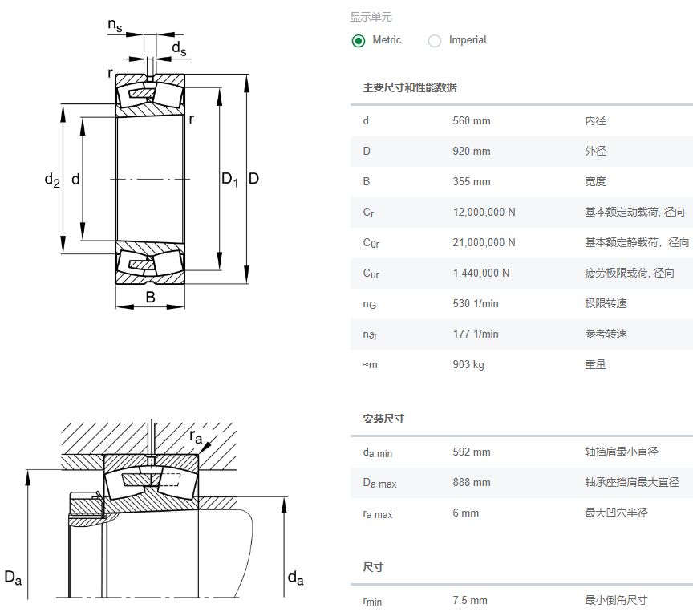Click the 基本额定静载荷, 径向 description
The height and width of the screenshot is (616, 693).
(x=637, y=242)
